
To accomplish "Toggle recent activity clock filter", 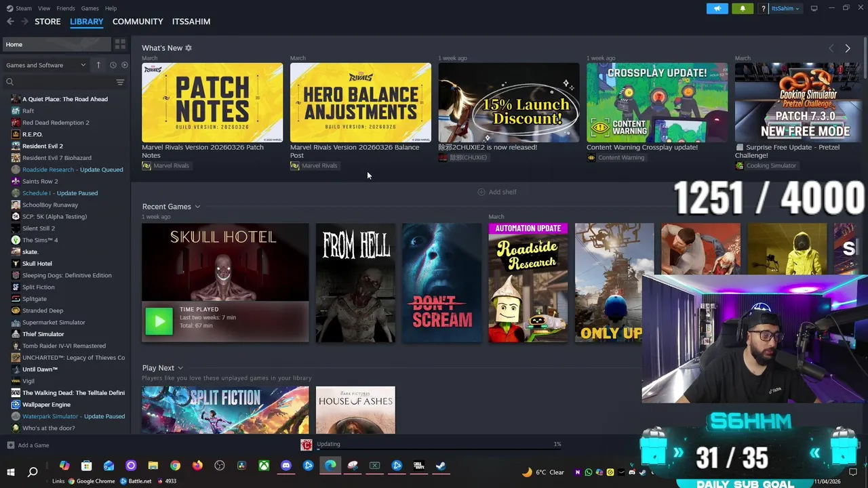I will [x=113, y=65].
